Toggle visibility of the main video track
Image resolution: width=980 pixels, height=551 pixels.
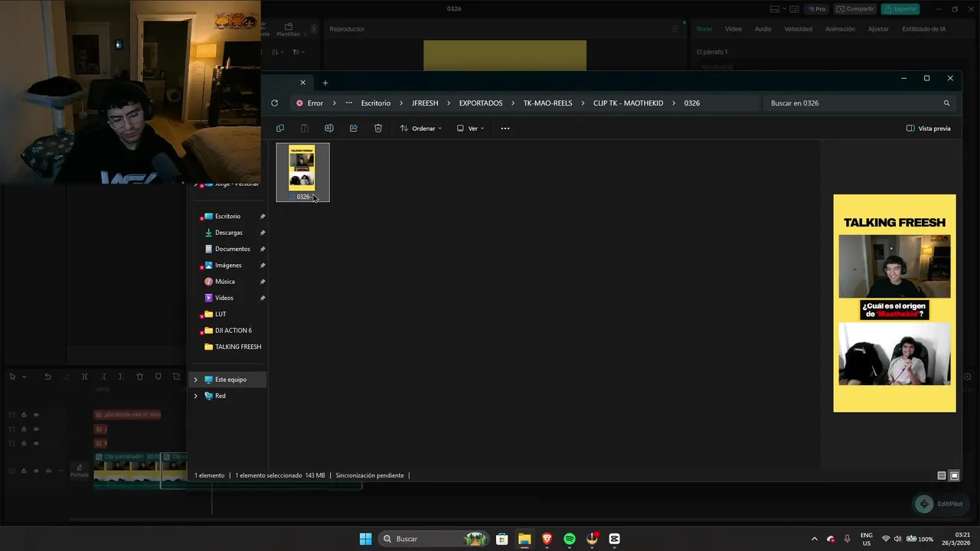pos(36,471)
